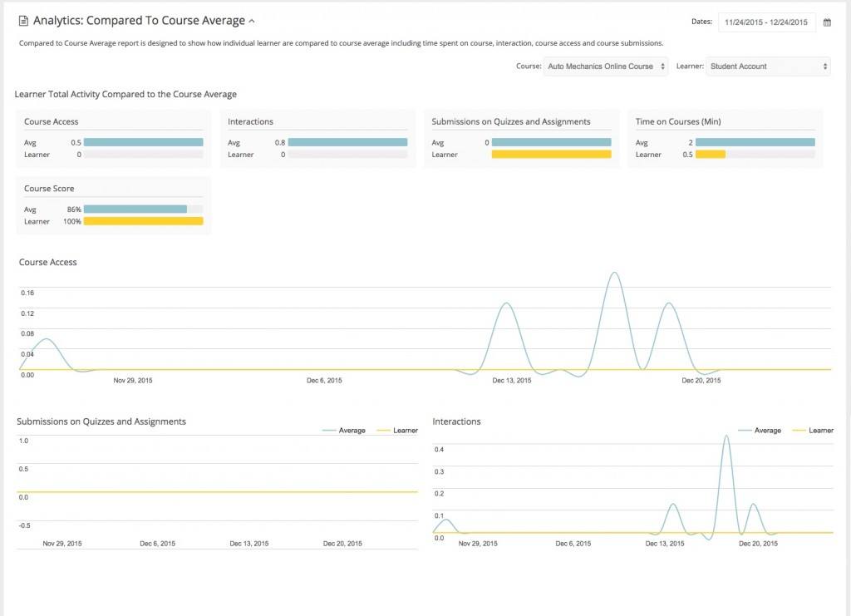Click the Course Score 100% learner value
The height and width of the screenshot is (616, 851).
coord(72,221)
